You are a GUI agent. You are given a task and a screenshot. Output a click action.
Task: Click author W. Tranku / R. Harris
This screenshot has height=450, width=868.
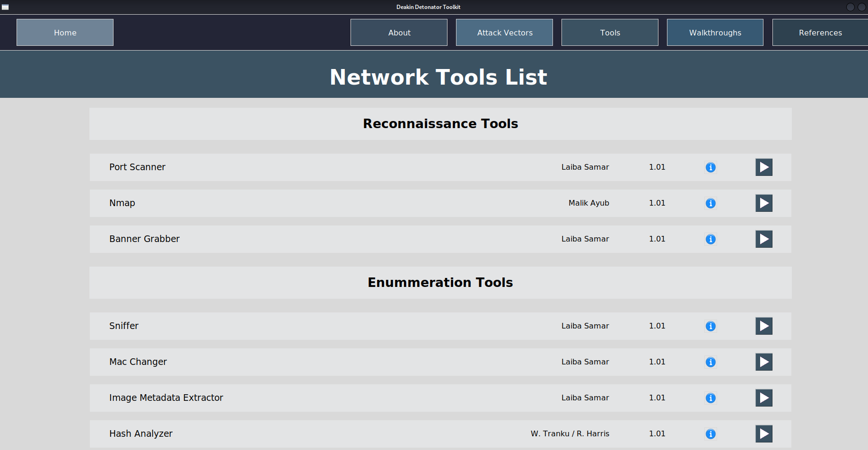point(570,433)
